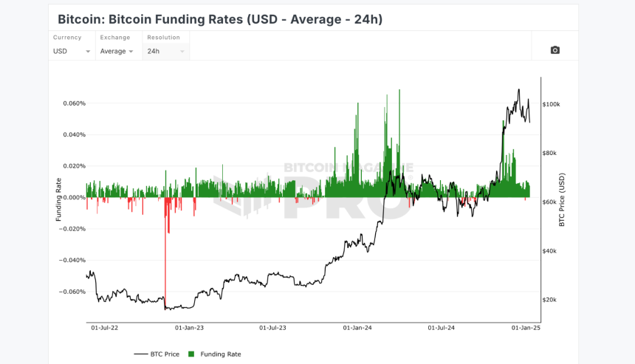
Task: Click the Currency dropdown arrow
Action: (88, 52)
